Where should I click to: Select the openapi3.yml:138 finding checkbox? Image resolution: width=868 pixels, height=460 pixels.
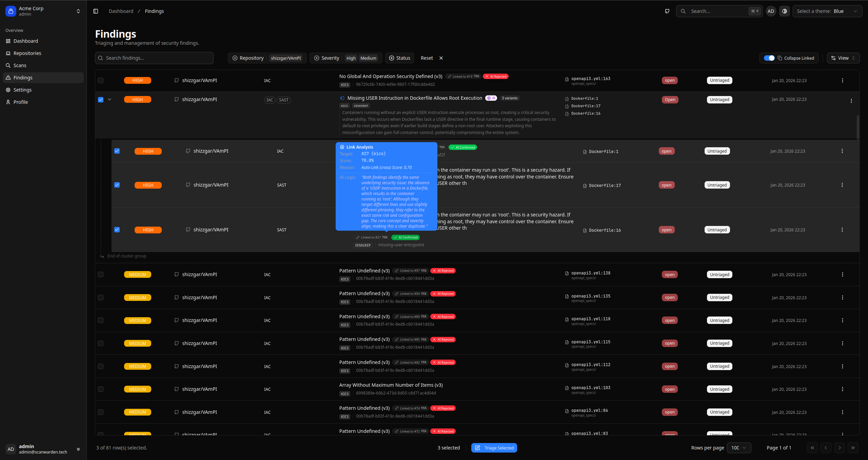(x=101, y=274)
